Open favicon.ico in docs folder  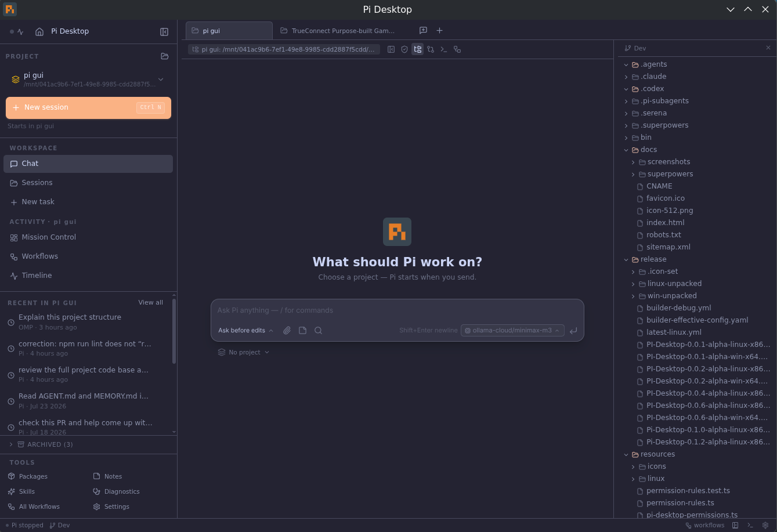[665, 198]
